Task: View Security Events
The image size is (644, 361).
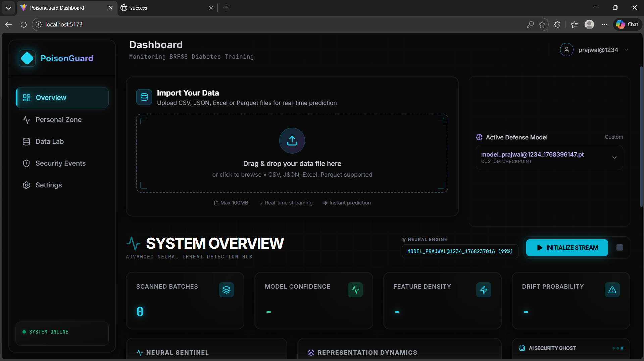Action: coord(62,163)
